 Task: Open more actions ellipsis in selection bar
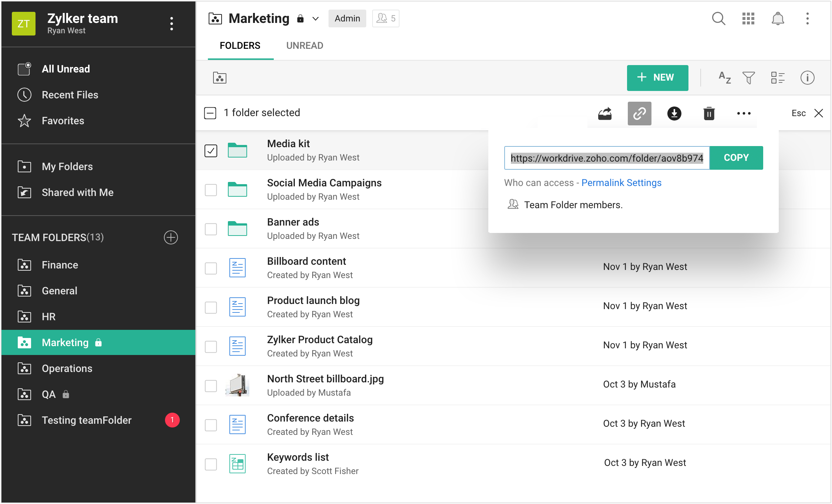click(x=744, y=113)
